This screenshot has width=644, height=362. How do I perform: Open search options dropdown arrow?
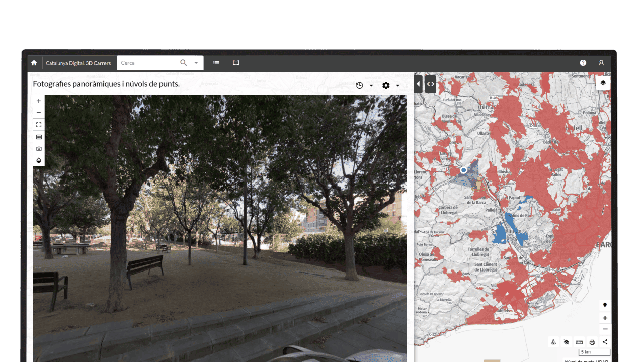click(x=196, y=63)
